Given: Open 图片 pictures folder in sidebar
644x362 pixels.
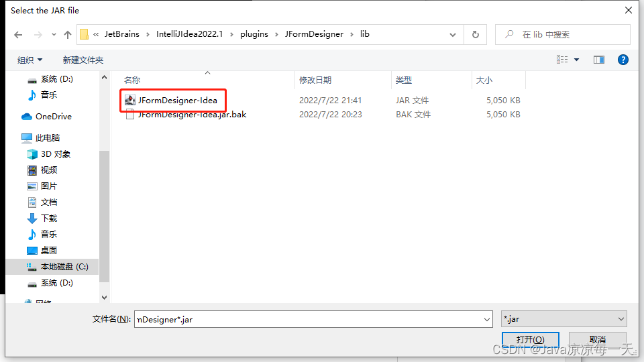Looking at the screenshot, I should pos(49,186).
